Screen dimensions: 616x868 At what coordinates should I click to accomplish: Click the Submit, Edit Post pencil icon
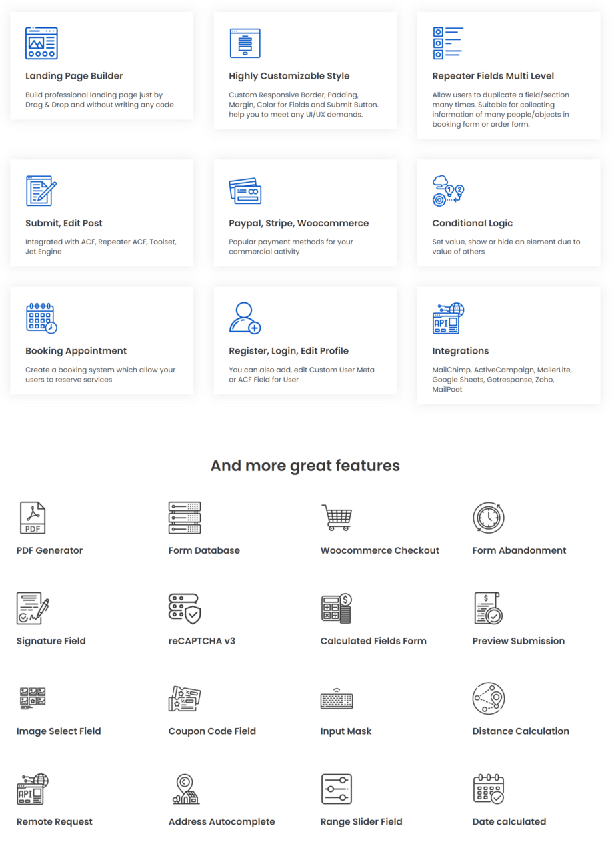[x=41, y=191]
